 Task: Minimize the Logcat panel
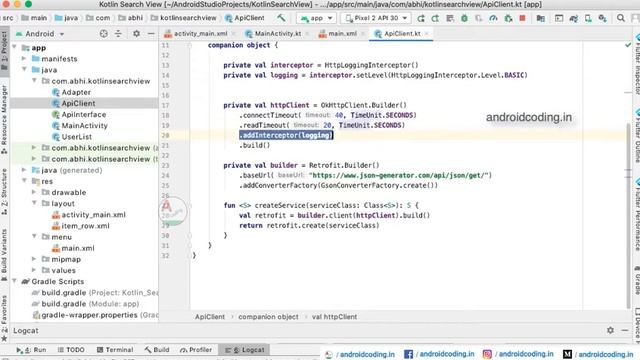[624, 330]
